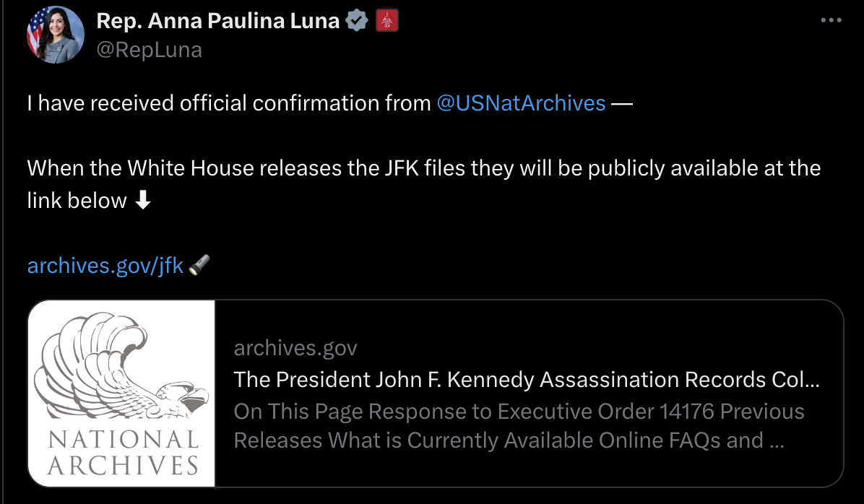864x504 pixels.
Task: Click the red affiliation badge beside the name
Action: pos(387,22)
